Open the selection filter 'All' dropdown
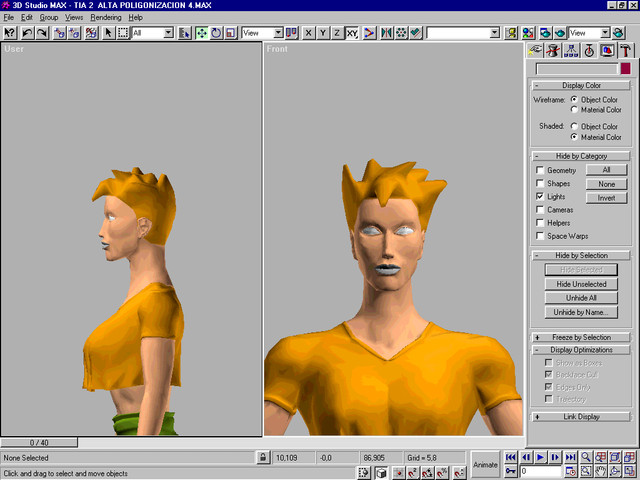This screenshot has width=640, height=480. click(168, 33)
